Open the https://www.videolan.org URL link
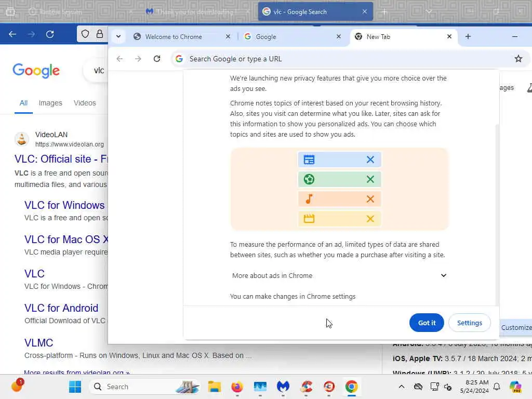The width and height of the screenshot is (532, 399). 70,144
